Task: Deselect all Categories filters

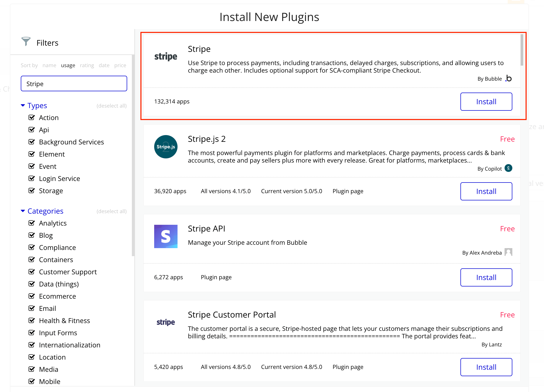Action: pos(112,211)
